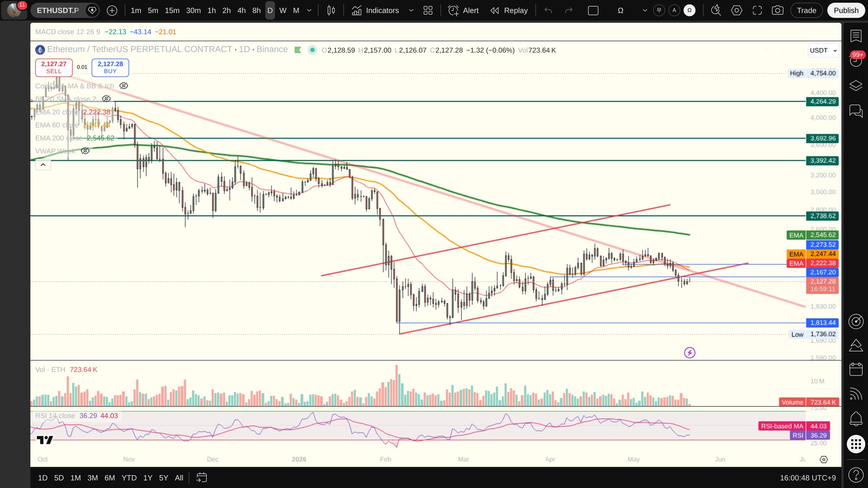The height and width of the screenshot is (488, 868).
Task: Toggle the market status indicator dot
Action: pos(312,50)
